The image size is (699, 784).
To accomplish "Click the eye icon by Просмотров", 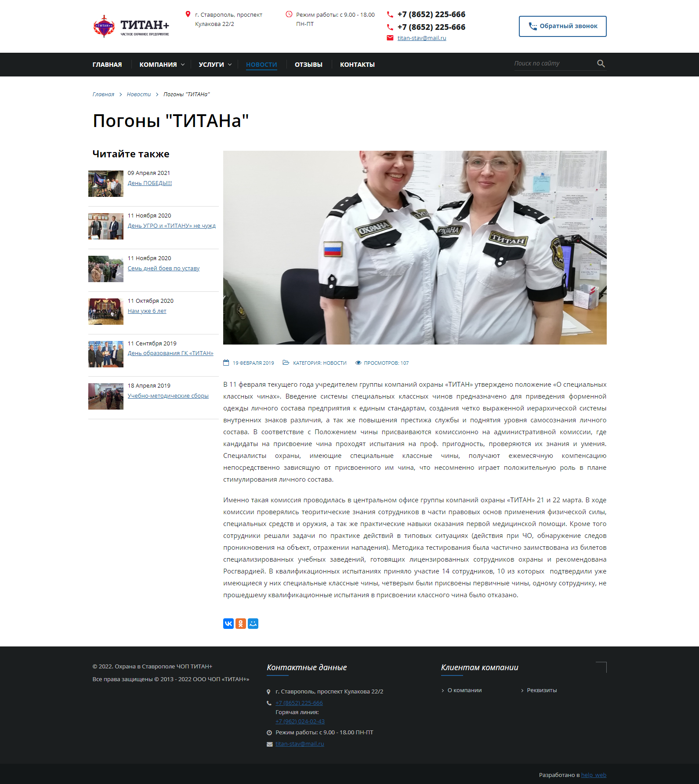I will 358,363.
